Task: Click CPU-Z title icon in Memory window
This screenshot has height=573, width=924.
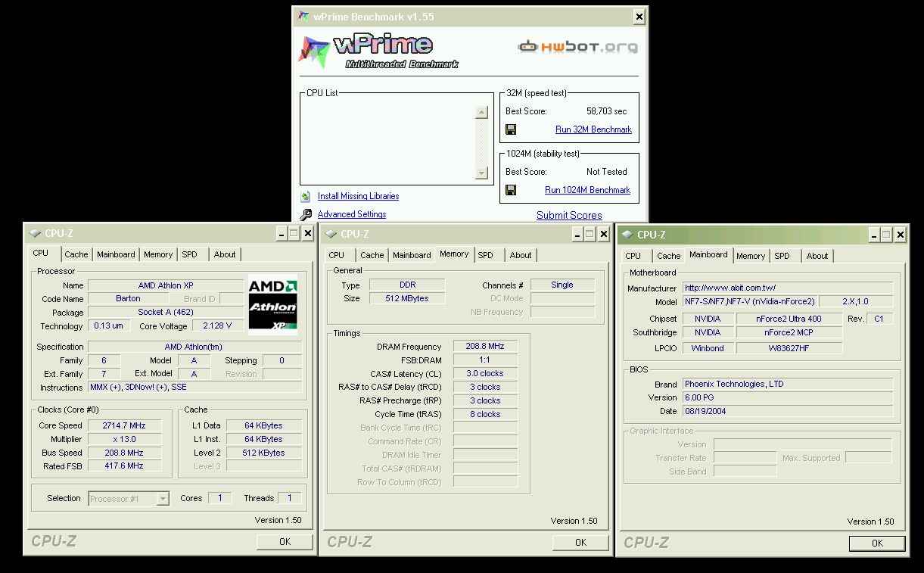Action: [x=331, y=234]
